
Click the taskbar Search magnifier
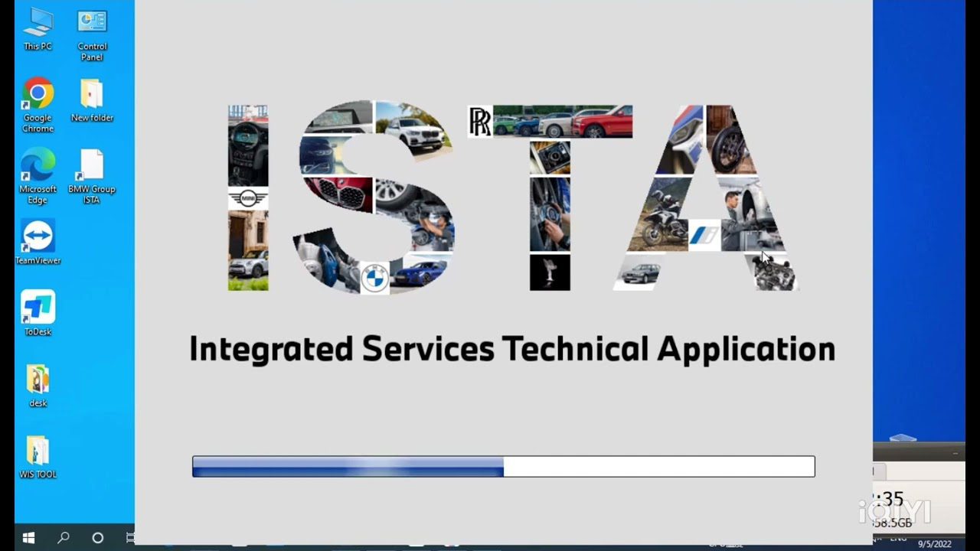[x=64, y=537]
